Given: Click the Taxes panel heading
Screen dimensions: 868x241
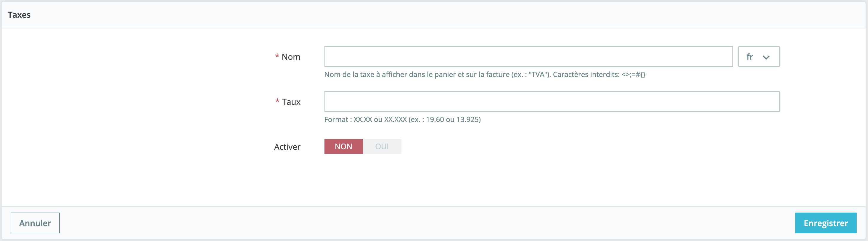Looking at the screenshot, I should coord(19,15).
